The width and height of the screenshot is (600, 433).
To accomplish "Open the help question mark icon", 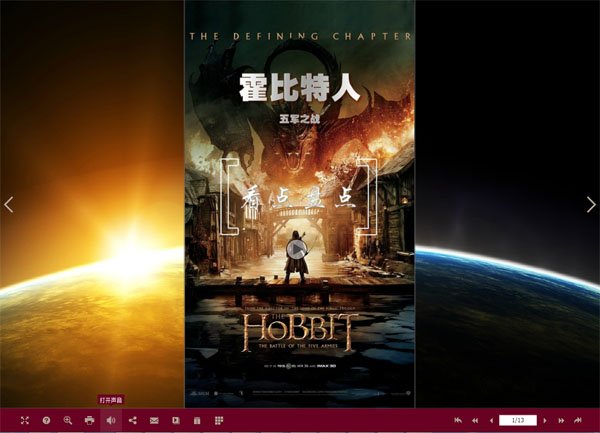I will click(x=46, y=420).
